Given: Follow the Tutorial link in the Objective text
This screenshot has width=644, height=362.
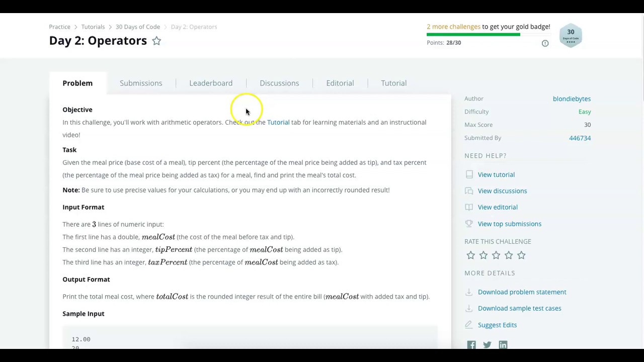Looking at the screenshot, I should (x=278, y=122).
